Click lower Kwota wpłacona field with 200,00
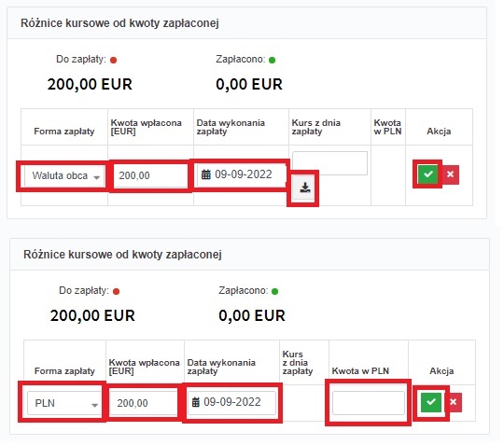This screenshot has height=445, width=504. point(143,403)
